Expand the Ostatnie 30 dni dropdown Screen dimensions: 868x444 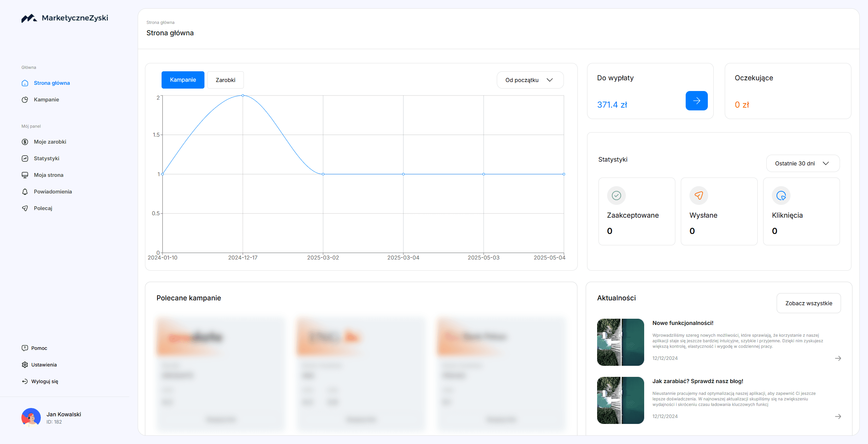tap(803, 163)
